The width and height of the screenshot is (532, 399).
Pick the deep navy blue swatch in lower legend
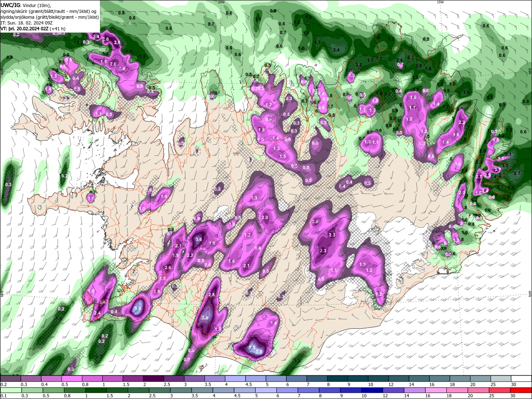[371, 390]
